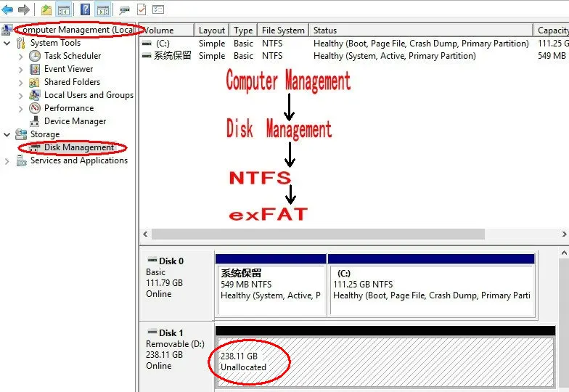The height and width of the screenshot is (392, 569).
Task: Click the Local Users and Groups icon
Action: click(35, 95)
